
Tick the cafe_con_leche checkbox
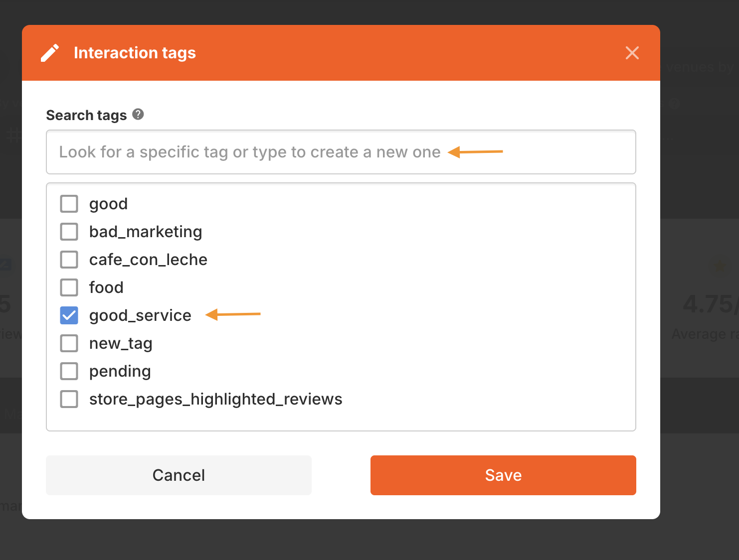point(69,260)
